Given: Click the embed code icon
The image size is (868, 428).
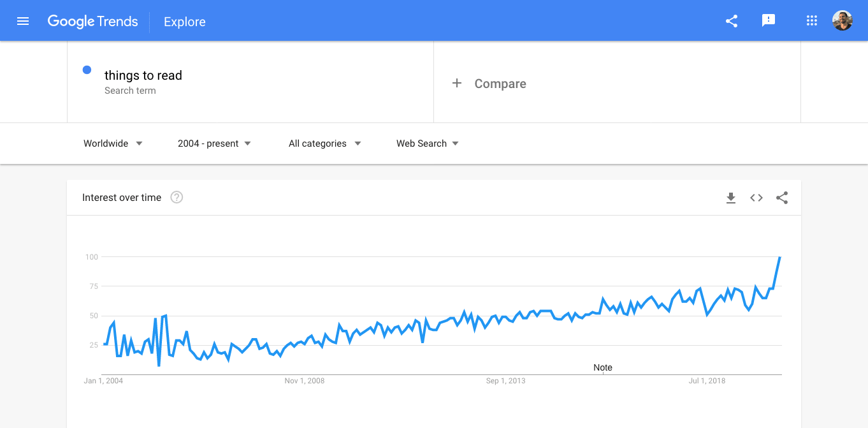Looking at the screenshot, I should (756, 198).
